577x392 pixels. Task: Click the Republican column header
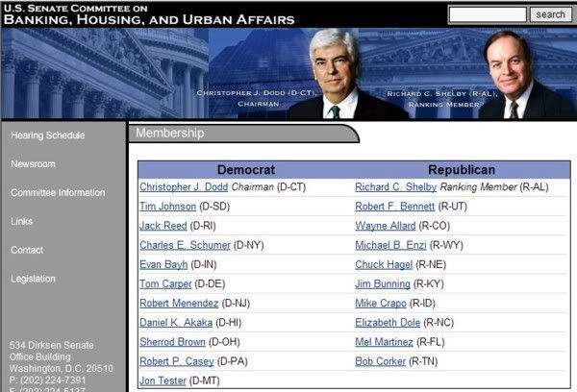(462, 170)
